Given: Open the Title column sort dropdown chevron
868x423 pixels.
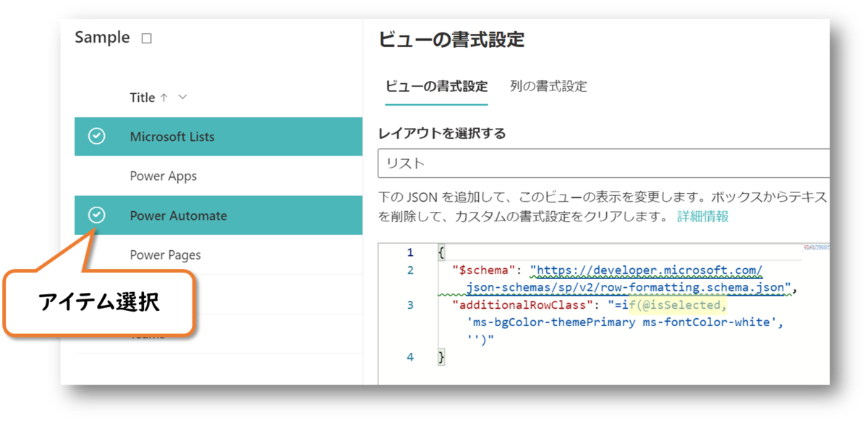Looking at the screenshot, I should [182, 97].
